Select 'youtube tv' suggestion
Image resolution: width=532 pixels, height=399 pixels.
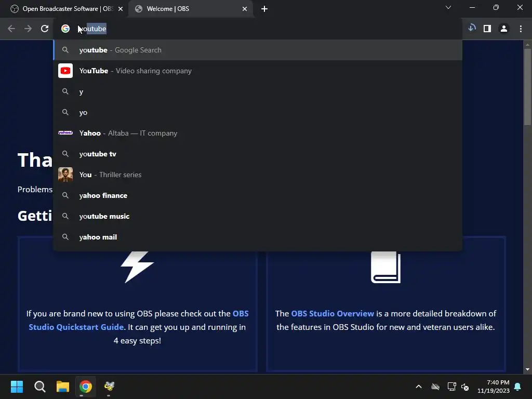point(258,154)
